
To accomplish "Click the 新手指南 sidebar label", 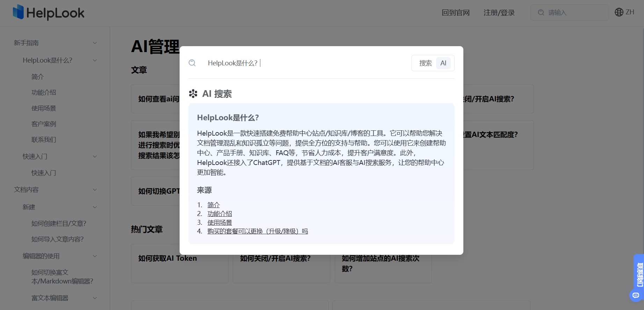I will (26, 43).
